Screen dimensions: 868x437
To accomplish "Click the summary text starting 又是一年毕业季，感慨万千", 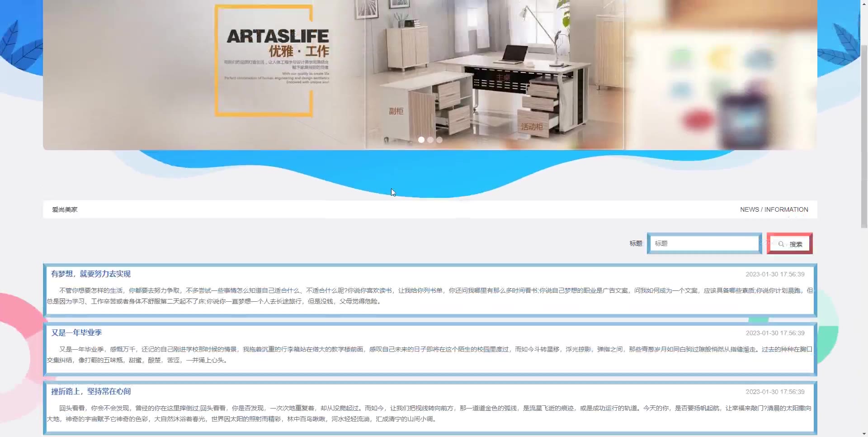I will click(430, 355).
